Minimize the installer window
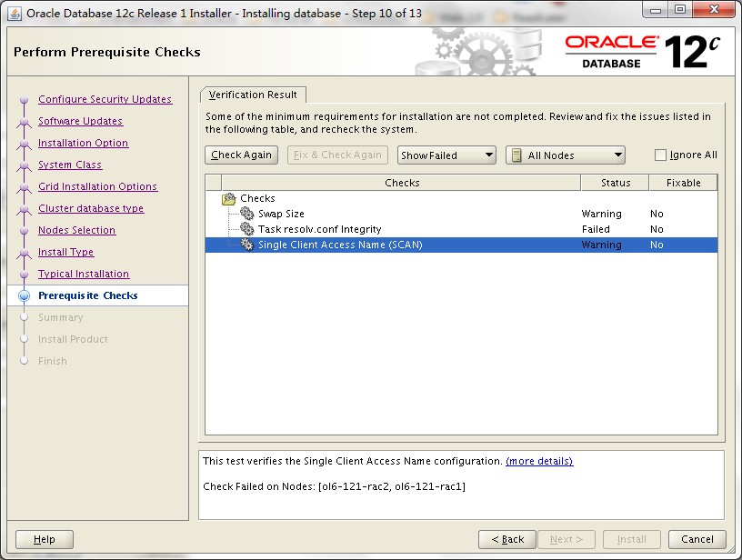 tap(656, 9)
